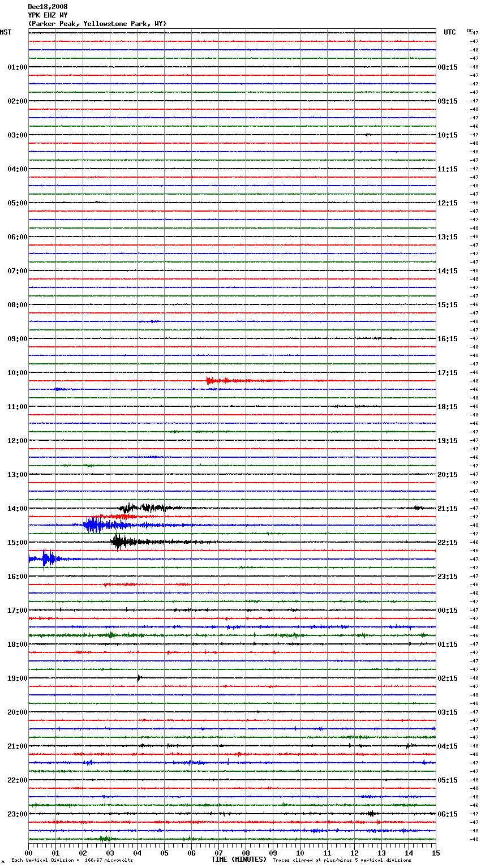Screen dimensions: 481x868
Task: Click the UTC column header
Action: point(450,32)
